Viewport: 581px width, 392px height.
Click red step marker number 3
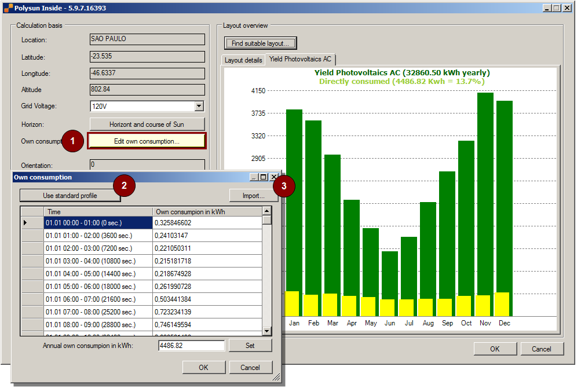[284, 186]
